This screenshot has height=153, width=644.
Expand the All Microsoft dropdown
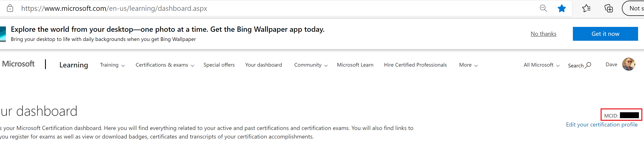pos(541,65)
